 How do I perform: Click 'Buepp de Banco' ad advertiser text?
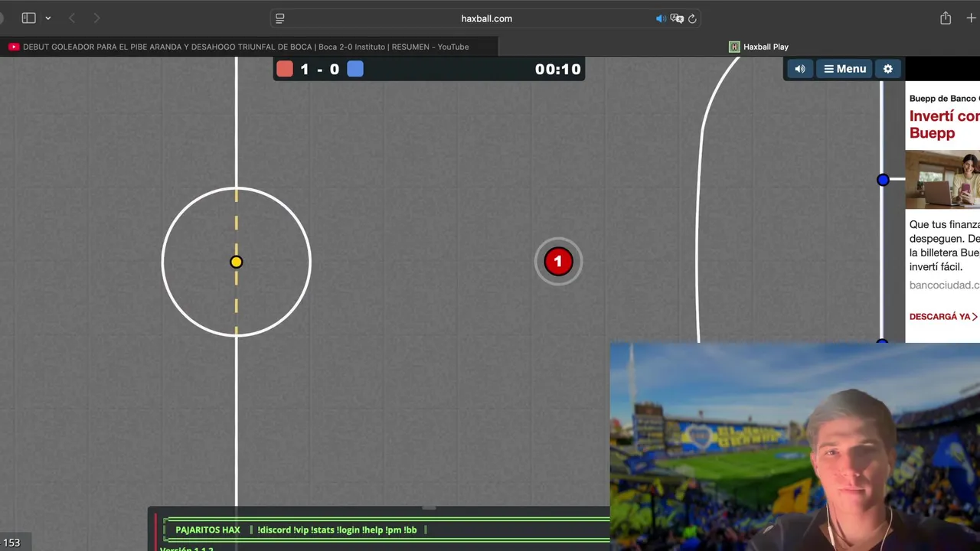tap(944, 99)
